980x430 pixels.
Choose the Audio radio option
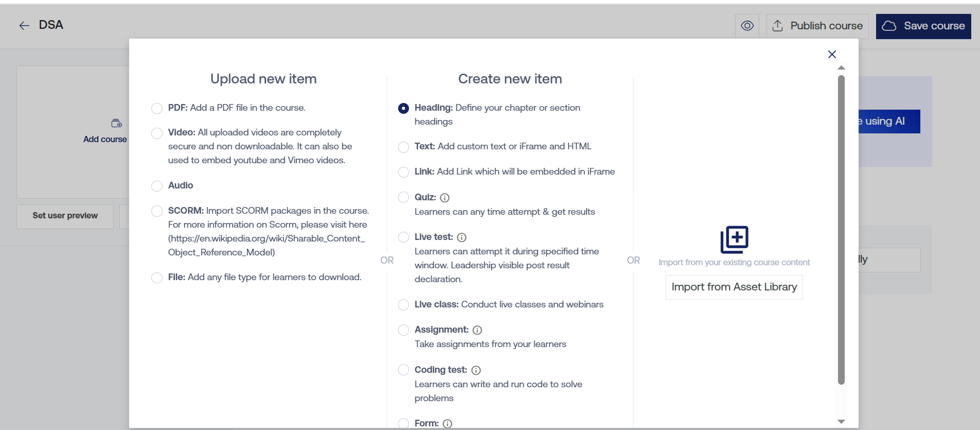pos(157,186)
